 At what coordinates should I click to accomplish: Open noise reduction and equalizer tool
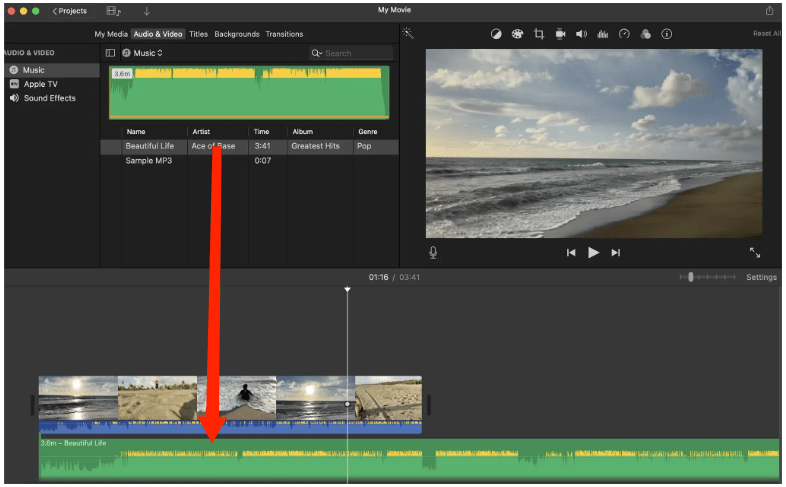pyautogui.click(x=603, y=34)
